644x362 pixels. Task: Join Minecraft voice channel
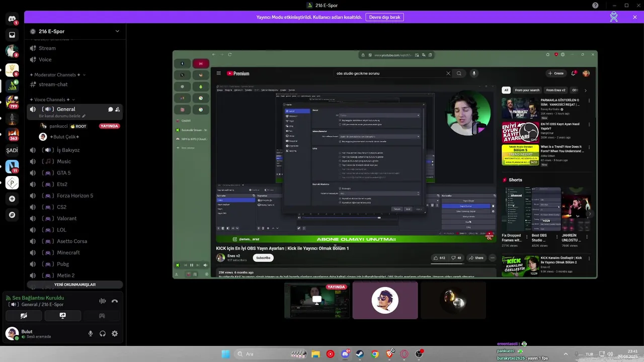coord(75,252)
